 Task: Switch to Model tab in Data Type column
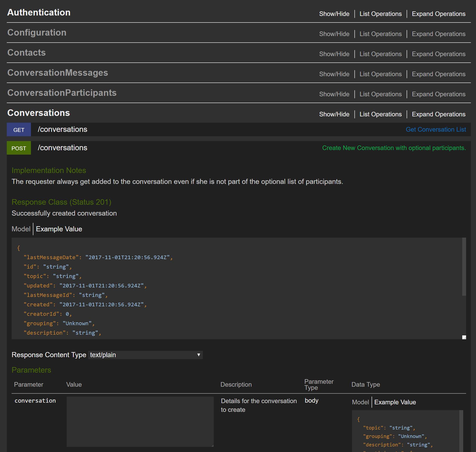point(360,402)
